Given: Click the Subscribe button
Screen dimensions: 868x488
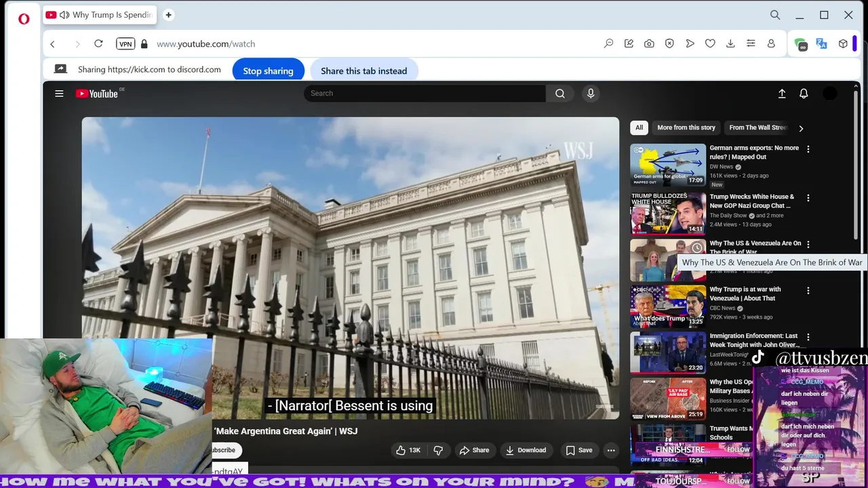Looking at the screenshot, I should coord(226,450).
